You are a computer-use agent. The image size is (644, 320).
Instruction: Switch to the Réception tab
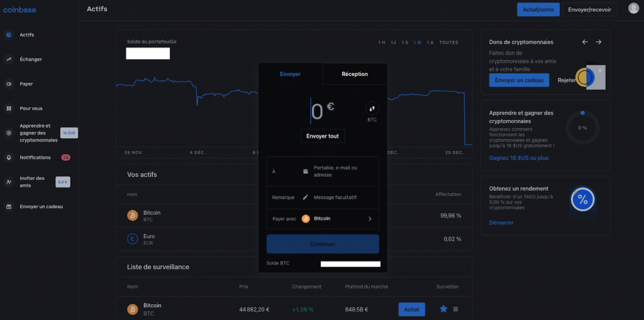coord(355,74)
